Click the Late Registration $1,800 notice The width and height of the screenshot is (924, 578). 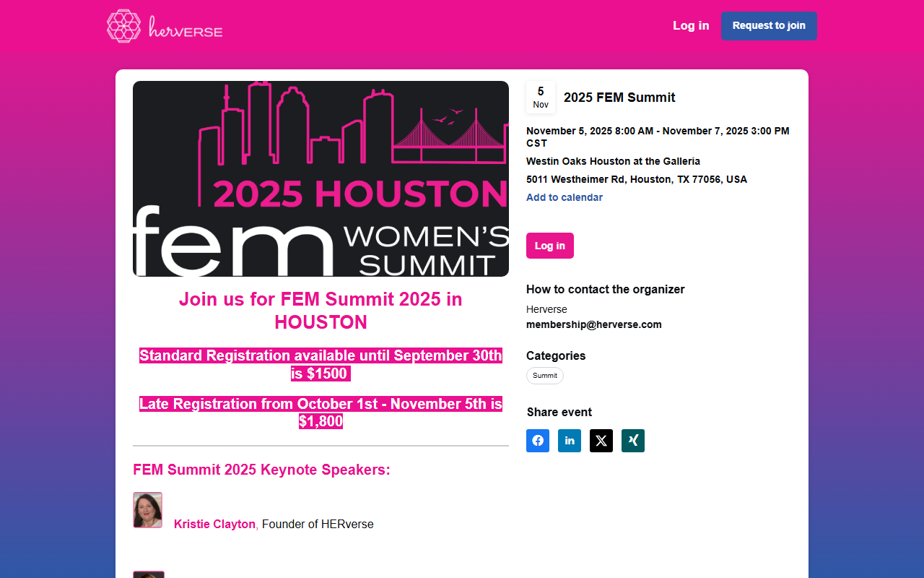(321, 413)
